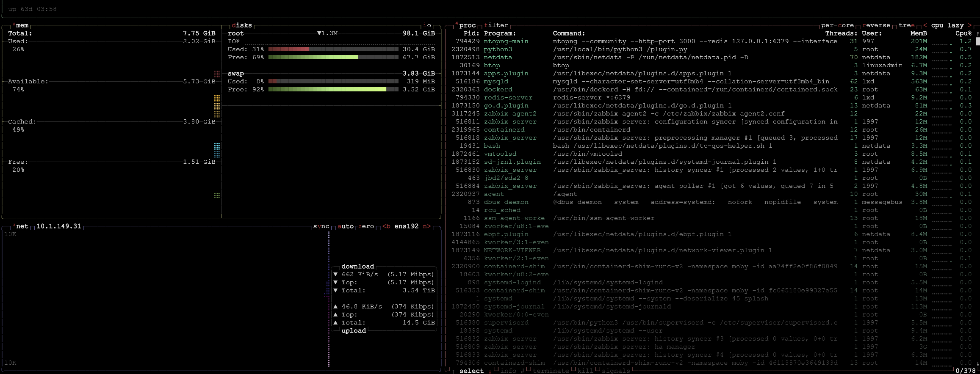
Task: Click the terminate option in process footer
Action: point(551,371)
